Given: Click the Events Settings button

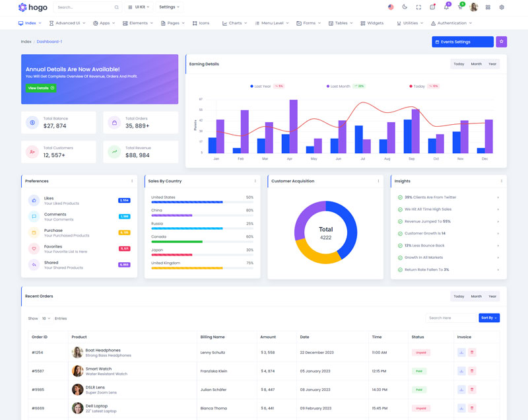Looking at the screenshot, I should tap(462, 42).
